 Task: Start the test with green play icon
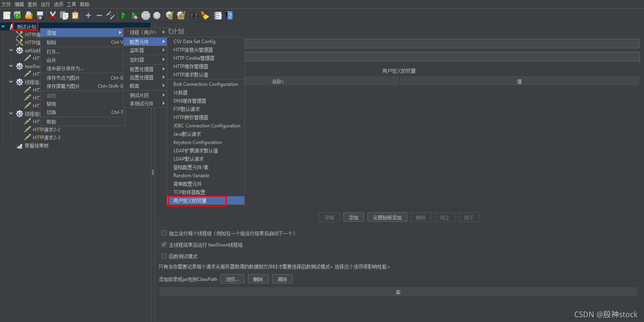124,15
